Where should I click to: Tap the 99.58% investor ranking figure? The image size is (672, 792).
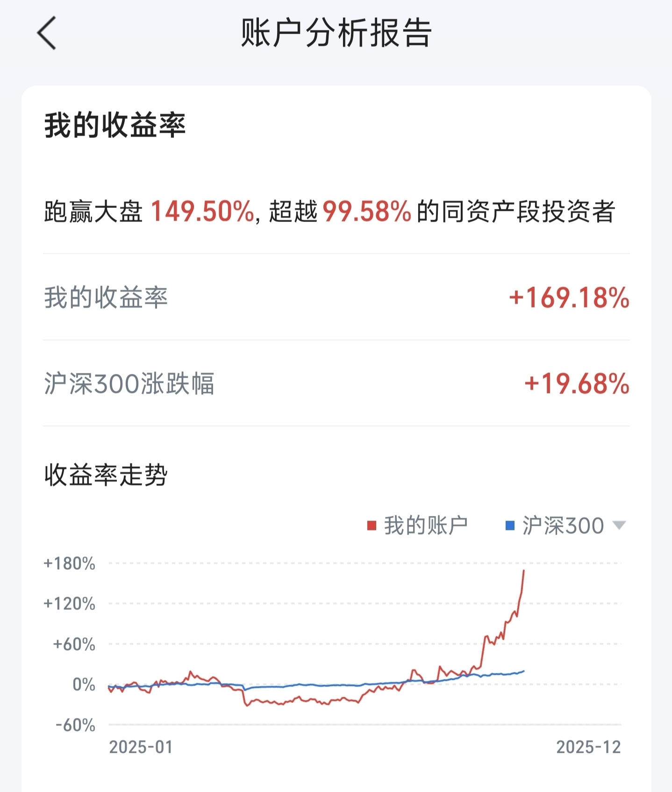367,211
